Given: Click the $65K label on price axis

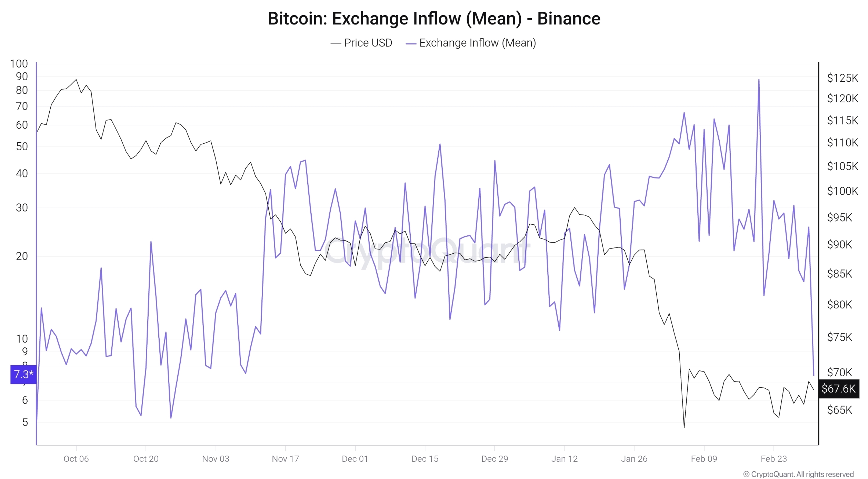Looking at the screenshot, I should coord(839,410).
